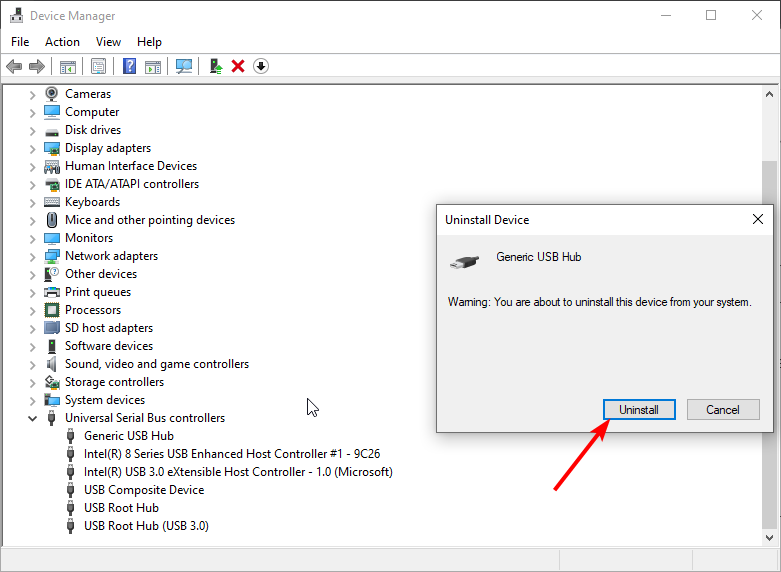Click scrollbar down arrow in device tree
781x572 pixels.
[769, 537]
